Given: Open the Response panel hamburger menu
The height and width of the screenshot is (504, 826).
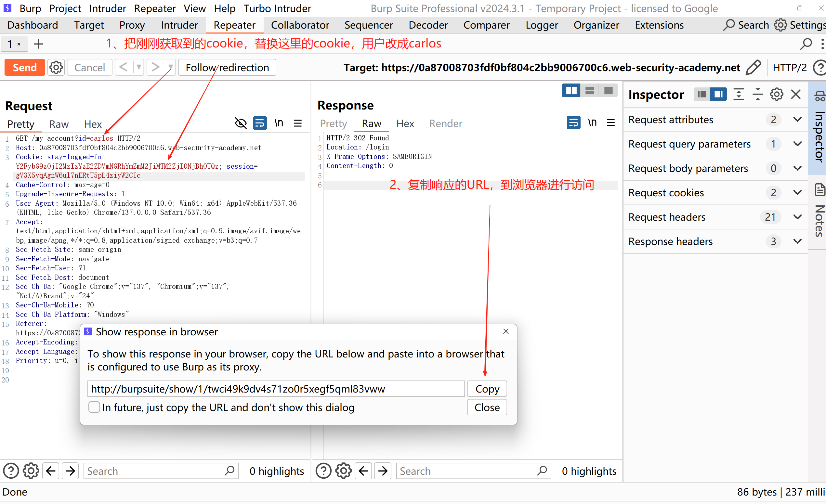Looking at the screenshot, I should [x=610, y=123].
